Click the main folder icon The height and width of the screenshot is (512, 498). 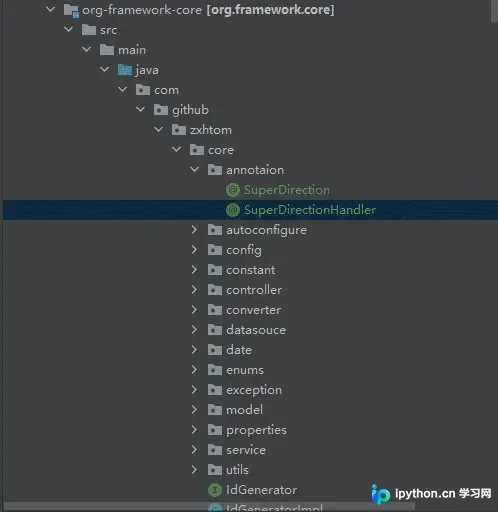pyautogui.click(x=107, y=50)
